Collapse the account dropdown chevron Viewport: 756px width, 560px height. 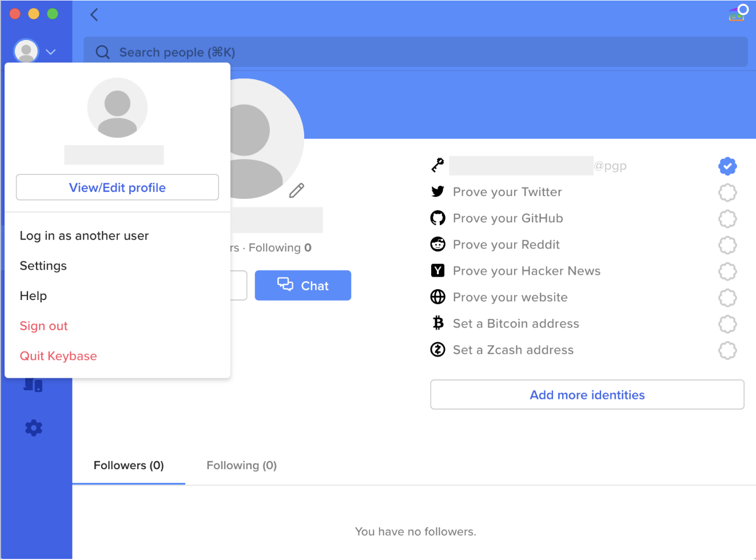click(x=51, y=52)
